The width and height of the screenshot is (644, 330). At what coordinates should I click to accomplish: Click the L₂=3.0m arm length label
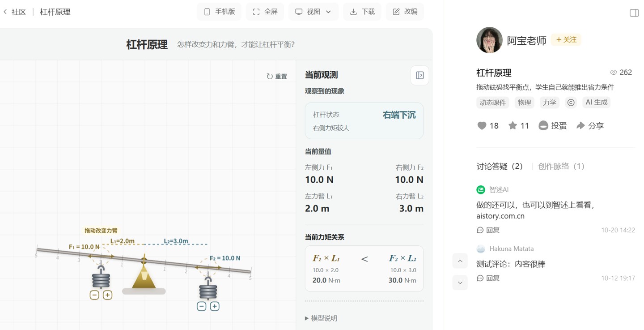[x=176, y=241]
